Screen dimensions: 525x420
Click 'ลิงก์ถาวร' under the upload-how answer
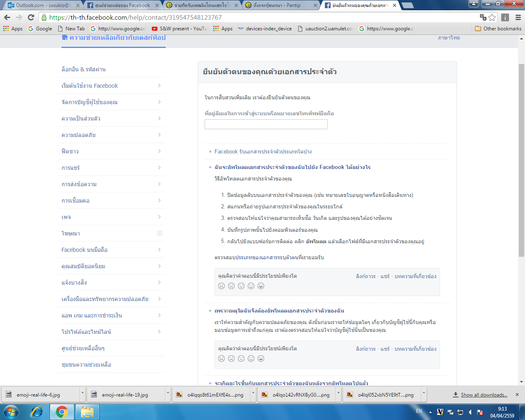coord(366,276)
